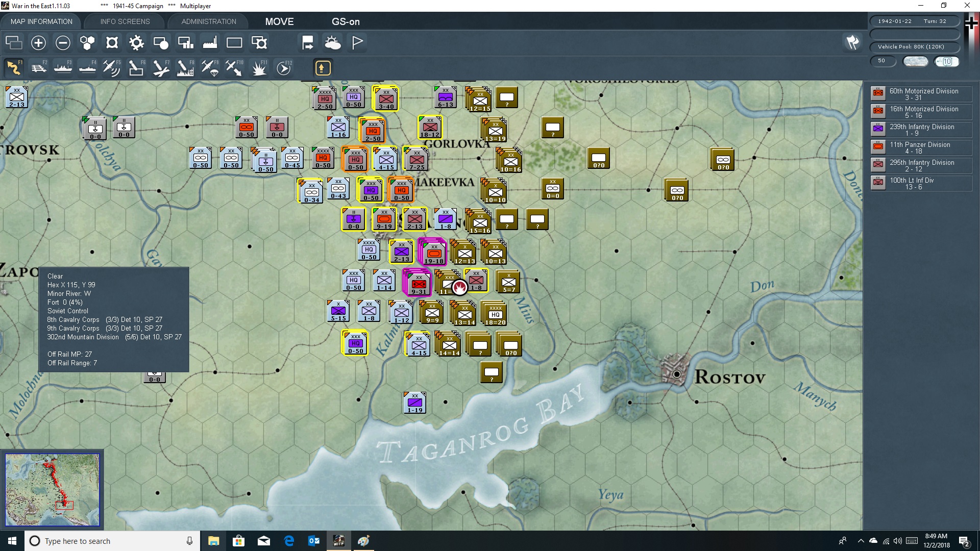Select 239th Infantry Division in list

coord(921,130)
